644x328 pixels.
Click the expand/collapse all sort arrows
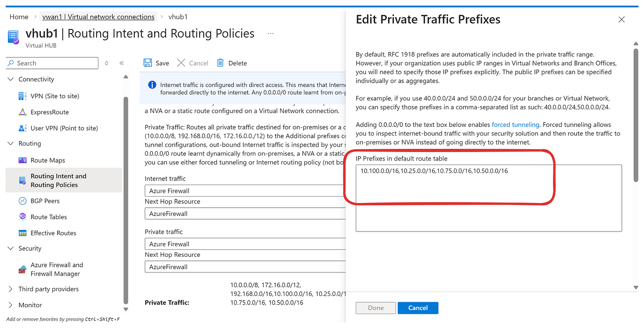coord(106,63)
